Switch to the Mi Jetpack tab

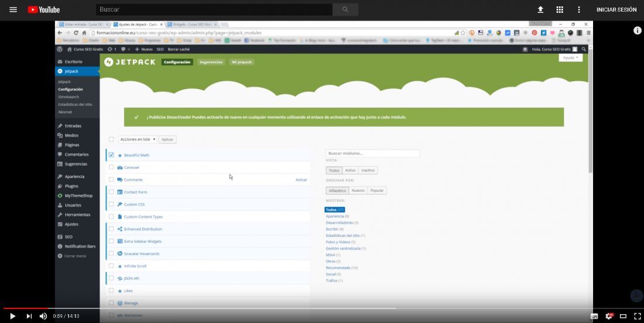241,62
